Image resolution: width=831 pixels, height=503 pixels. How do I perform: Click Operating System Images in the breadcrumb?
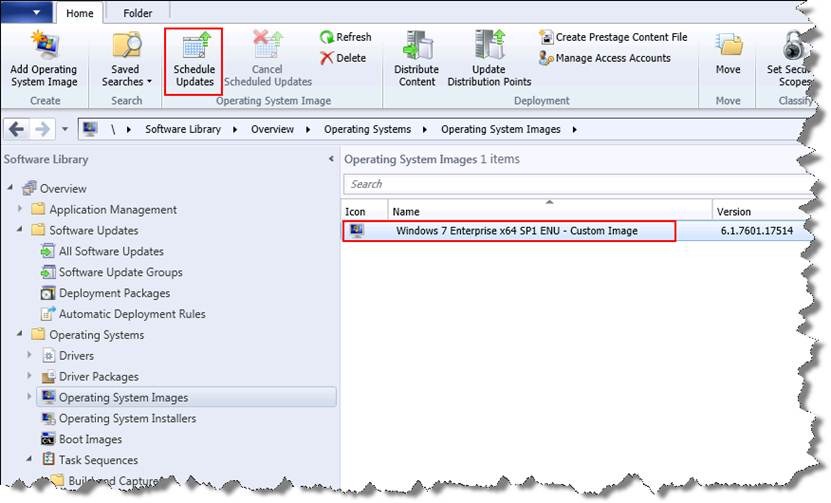[x=500, y=129]
